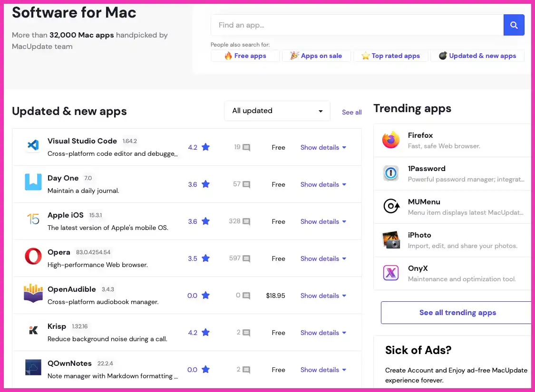Click the QOwnNotes version number 22.2.4

(x=105, y=363)
